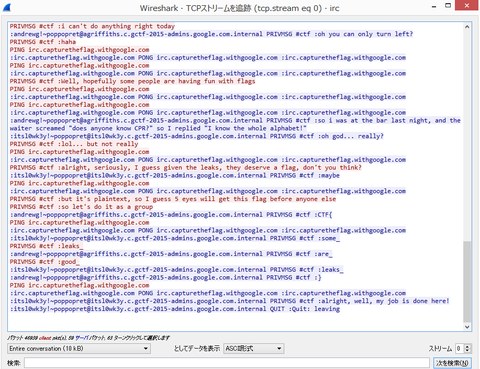Click the search text input field

(x=227, y=363)
